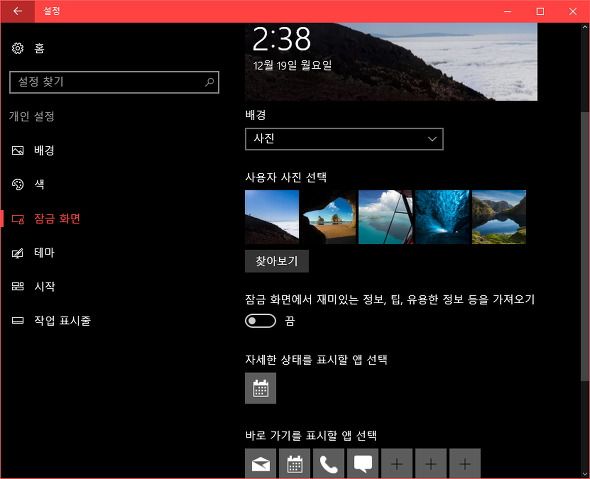
Task: Click 홈 label in sidebar
Action: pos(39,48)
